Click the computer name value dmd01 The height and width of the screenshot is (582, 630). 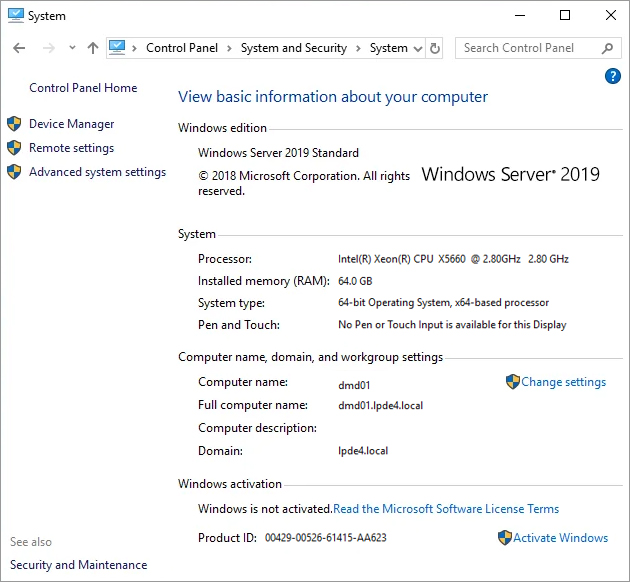354,385
